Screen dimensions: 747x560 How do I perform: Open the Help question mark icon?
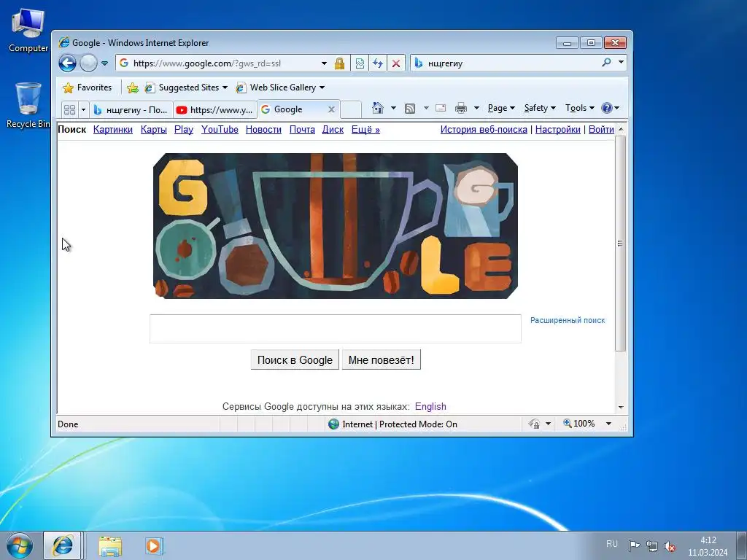[x=610, y=108]
